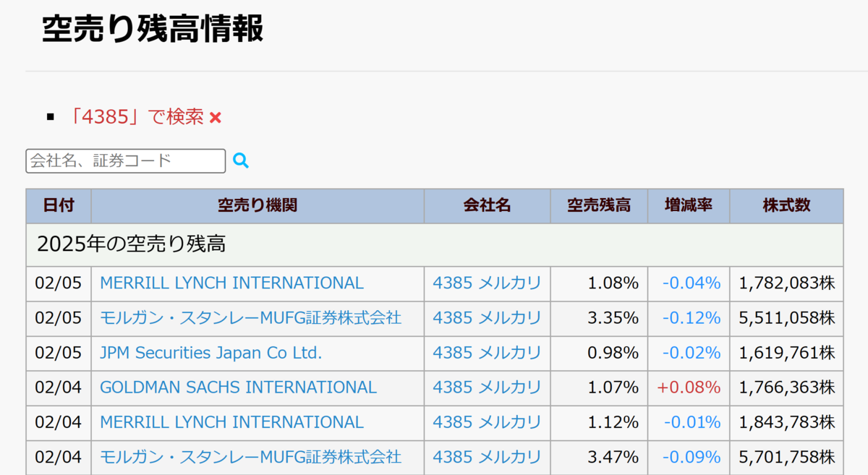Select the 1,619,761株 share count cell
Screen dimensions: 868x475
click(787, 353)
